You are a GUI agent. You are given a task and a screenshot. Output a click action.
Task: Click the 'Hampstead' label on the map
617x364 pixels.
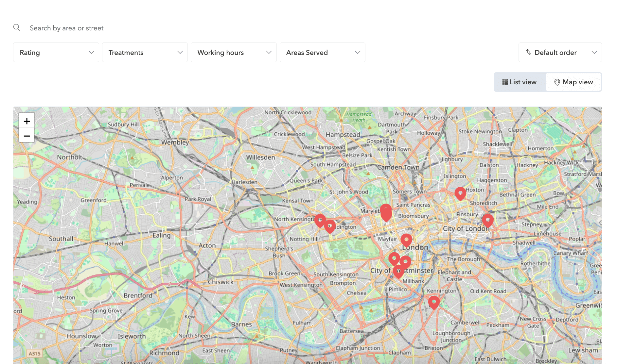[x=343, y=135]
